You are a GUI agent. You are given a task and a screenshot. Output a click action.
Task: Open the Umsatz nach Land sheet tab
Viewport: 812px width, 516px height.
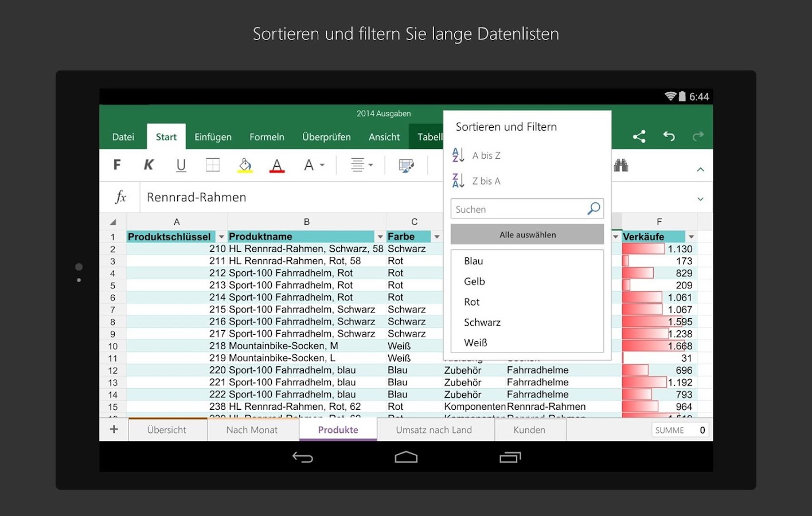pos(435,429)
